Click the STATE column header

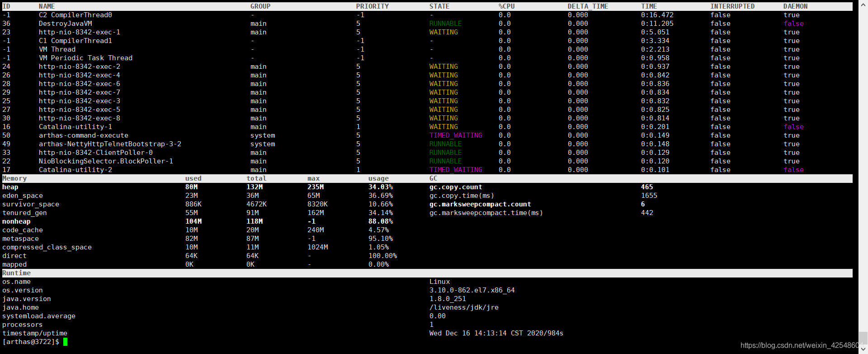[x=439, y=6]
